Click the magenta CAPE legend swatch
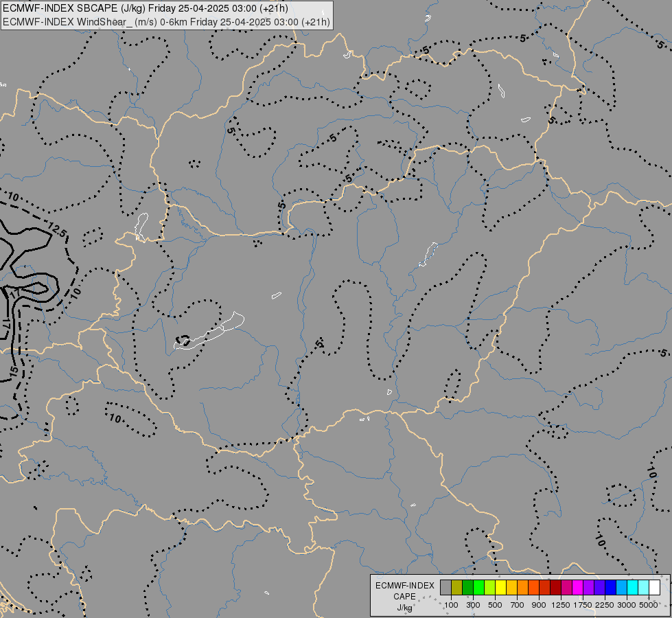 [x=577, y=587]
